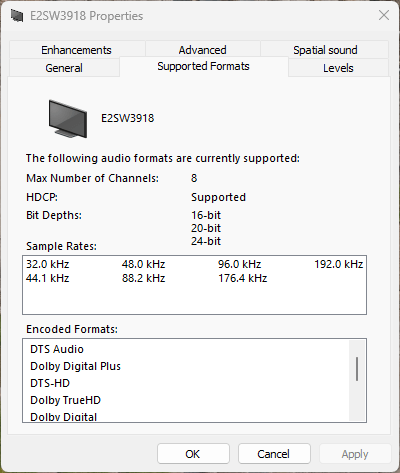Click the 96.0 kHz sample rate entry
Image resolution: width=400 pixels, height=473 pixels.
[x=240, y=264]
